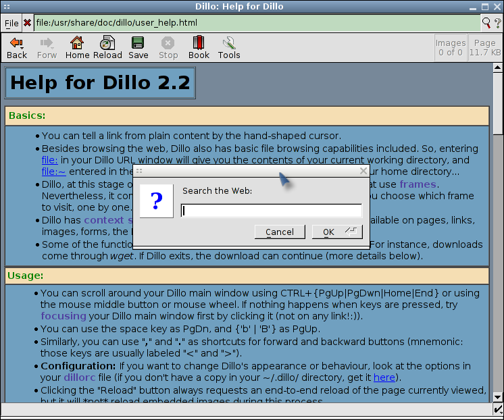The width and height of the screenshot is (504, 420).
Task: Go back using the Back toolbar button
Action: point(17,48)
